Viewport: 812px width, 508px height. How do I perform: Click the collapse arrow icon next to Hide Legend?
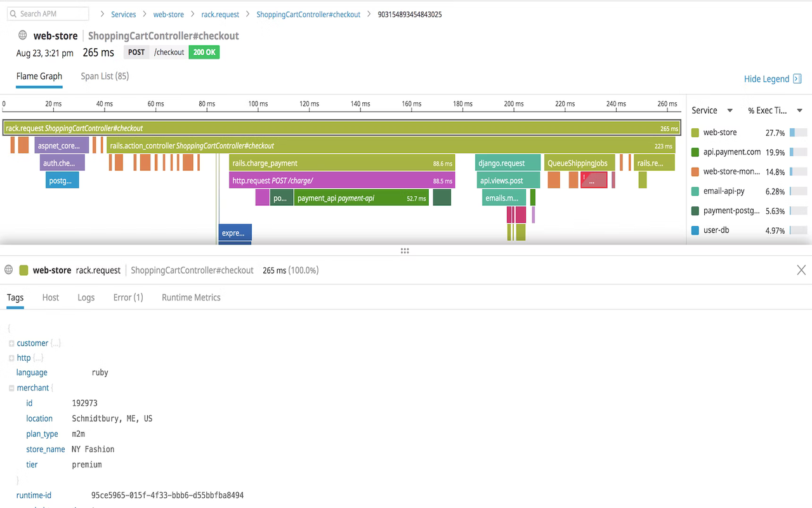[797, 79]
